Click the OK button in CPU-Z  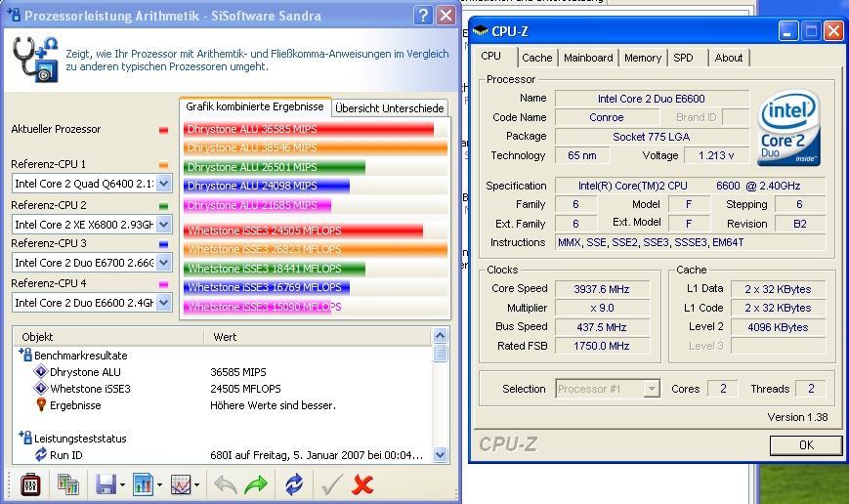pyautogui.click(x=806, y=445)
